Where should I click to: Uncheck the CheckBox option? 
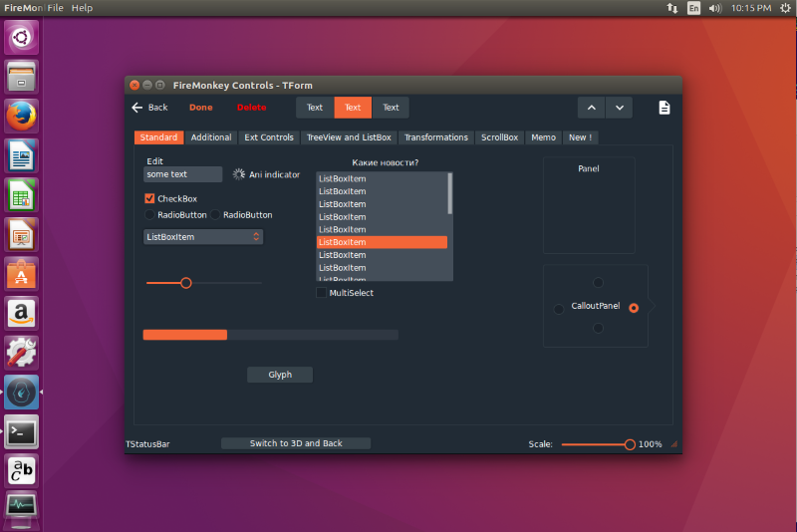[149, 198]
